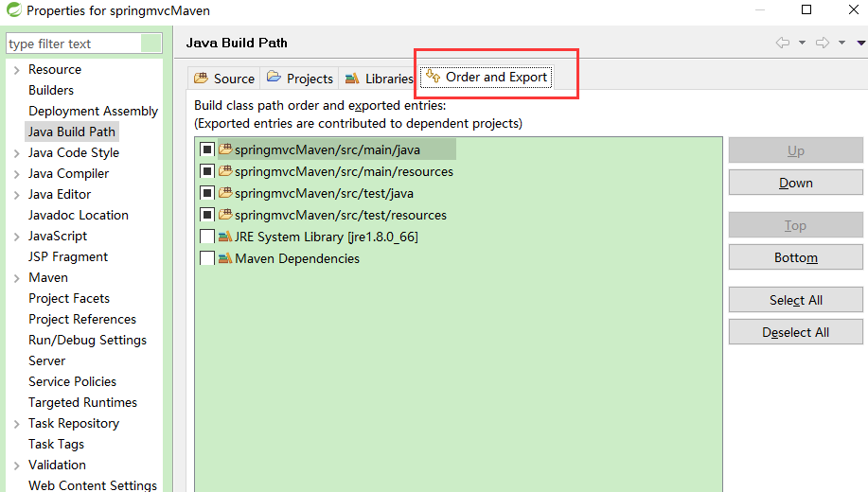This screenshot has height=492, width=868.
Task: Switch to the Libraries tab
Action: pos(388,79)
